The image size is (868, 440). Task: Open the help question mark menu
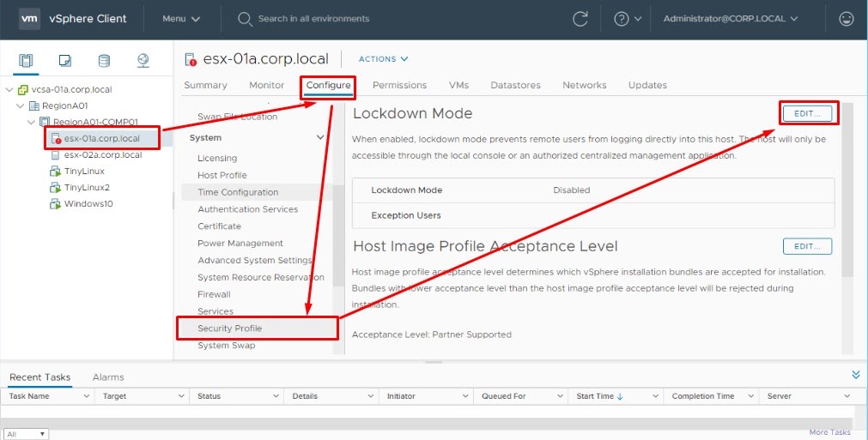coord(628,19)
